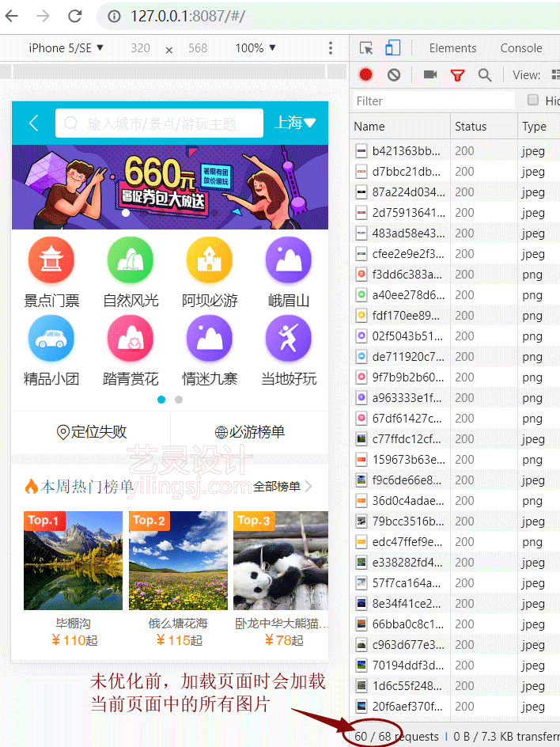Viewport: 560px width, 747px height.
Task: Click the capture screenshots camera icon
Action: pos(430,74)
